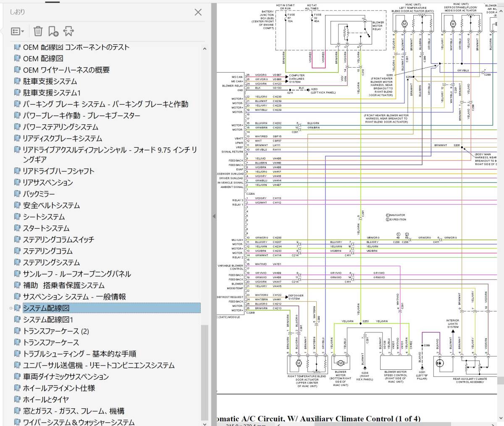The image size is (504, 426).
Task: Go to 駐車支援システム1 bookmark
Action: pos(52,92)
